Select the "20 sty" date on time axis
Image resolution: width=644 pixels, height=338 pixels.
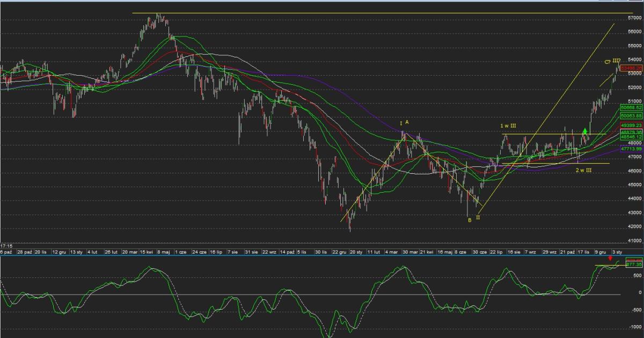356,251
